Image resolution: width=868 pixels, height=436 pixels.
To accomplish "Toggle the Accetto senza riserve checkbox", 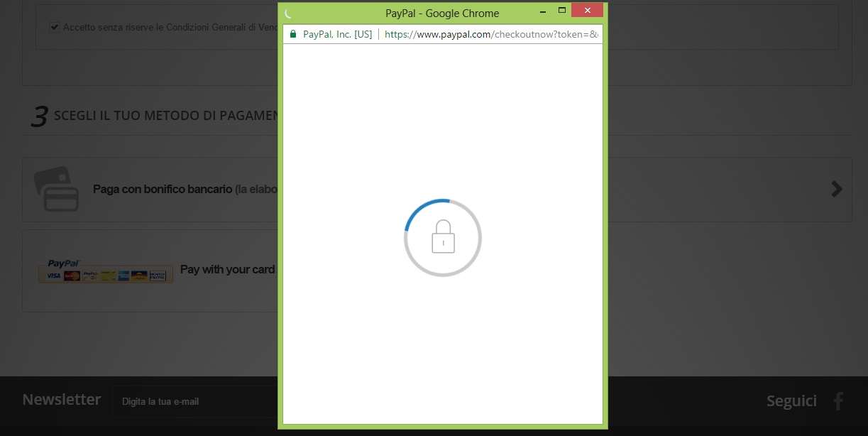I will (54, 27).
